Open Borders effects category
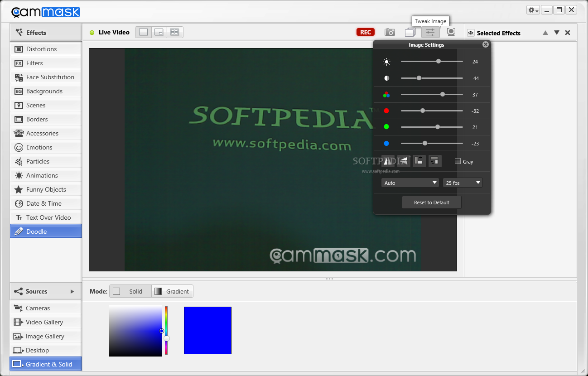Image resolution: width=588 pixels, height=376 pixels. point(46,119)
